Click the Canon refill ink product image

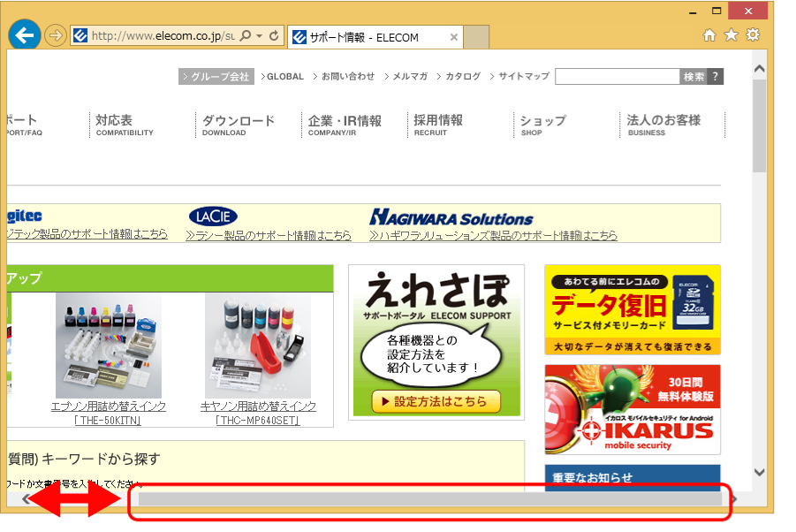258,346
